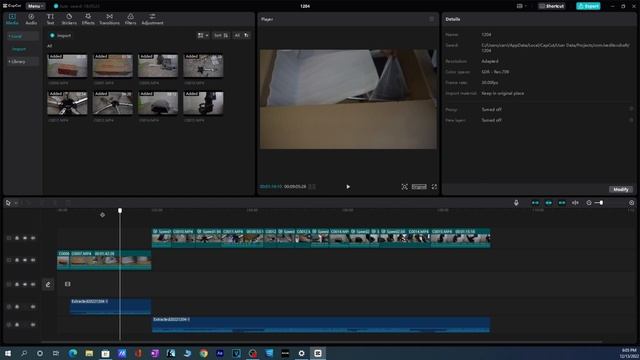Click the diamond marker on timeline ruler

point(102,215)
